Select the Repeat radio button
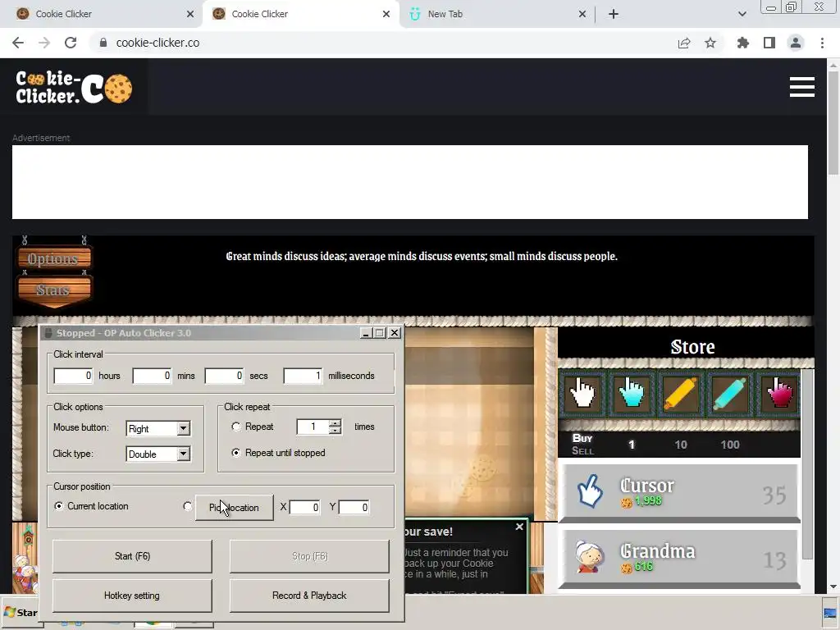 (x=235, y=427)
